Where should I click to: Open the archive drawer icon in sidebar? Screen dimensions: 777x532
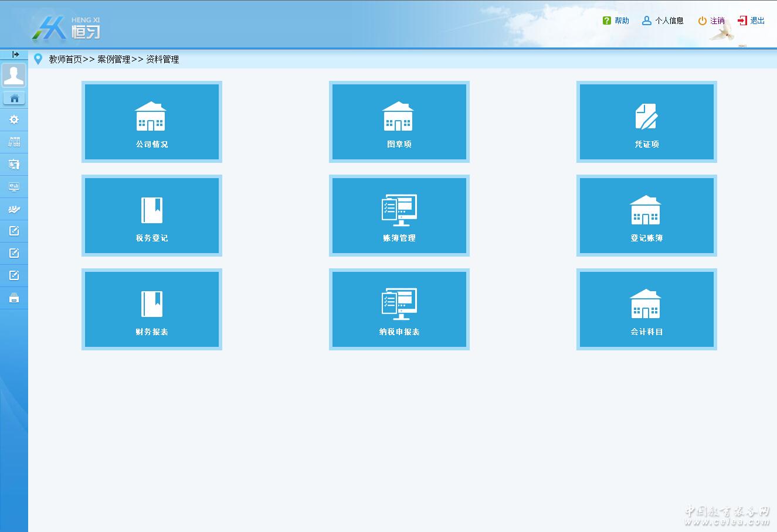14,298
